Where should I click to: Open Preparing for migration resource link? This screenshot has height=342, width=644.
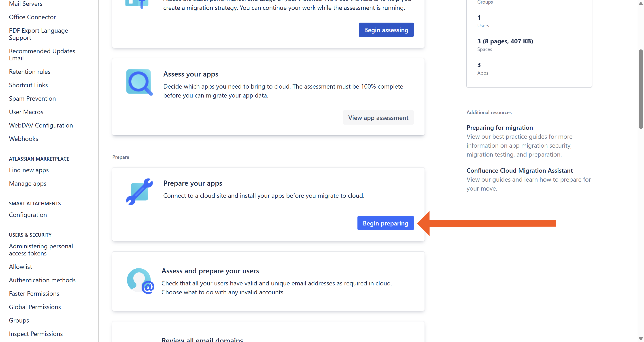point(499,127)
